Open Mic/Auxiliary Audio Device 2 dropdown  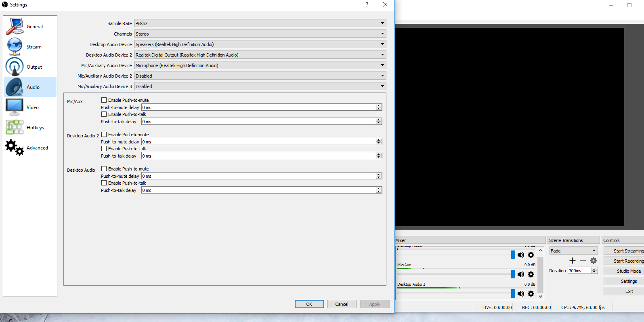(260, 76)
